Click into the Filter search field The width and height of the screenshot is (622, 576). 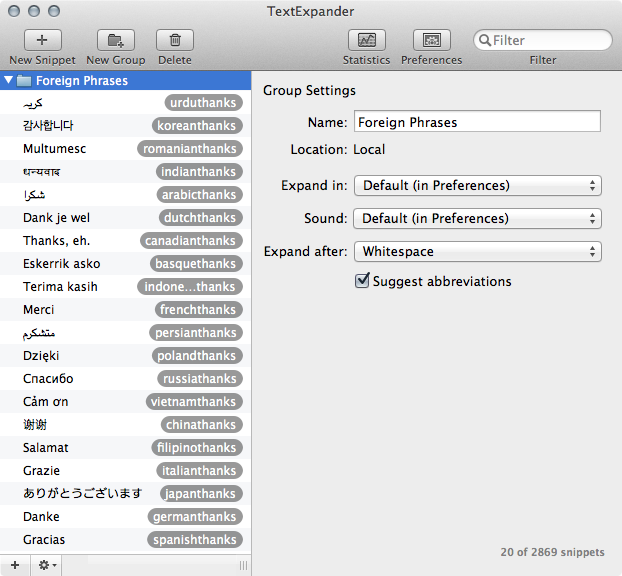(x=543, y=40)
